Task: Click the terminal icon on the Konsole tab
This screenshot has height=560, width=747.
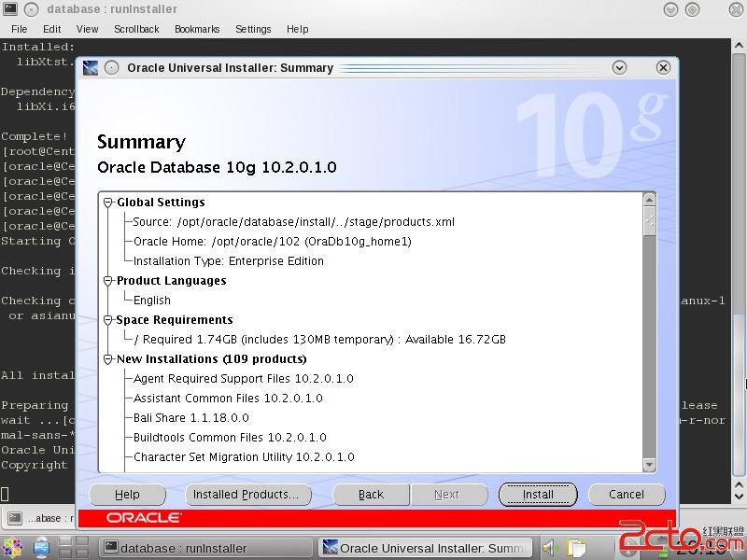Action: pyautogui.click(x=15, y=518)
